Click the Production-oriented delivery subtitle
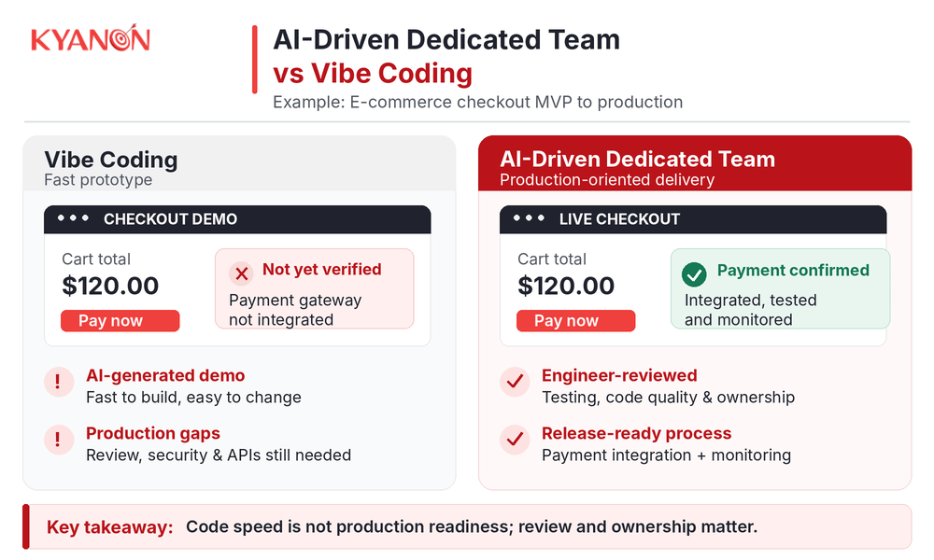This screenshot has height=560, width=934. click(607, 180)
